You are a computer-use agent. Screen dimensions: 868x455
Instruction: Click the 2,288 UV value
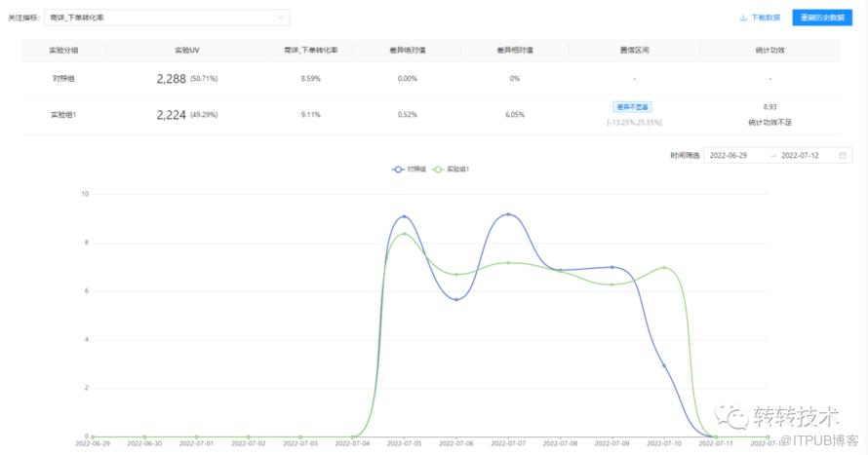pos(171,79)
